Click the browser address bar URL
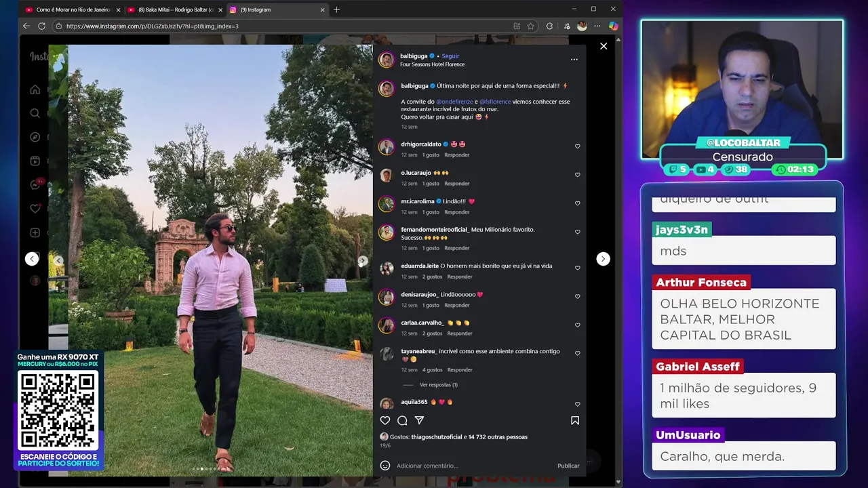 click(x=153, y=26)
